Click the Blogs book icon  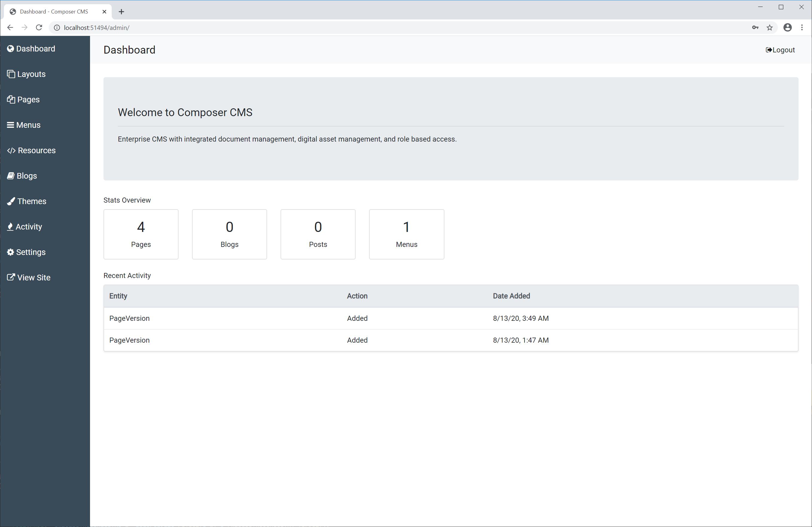[x=11, y=176]
